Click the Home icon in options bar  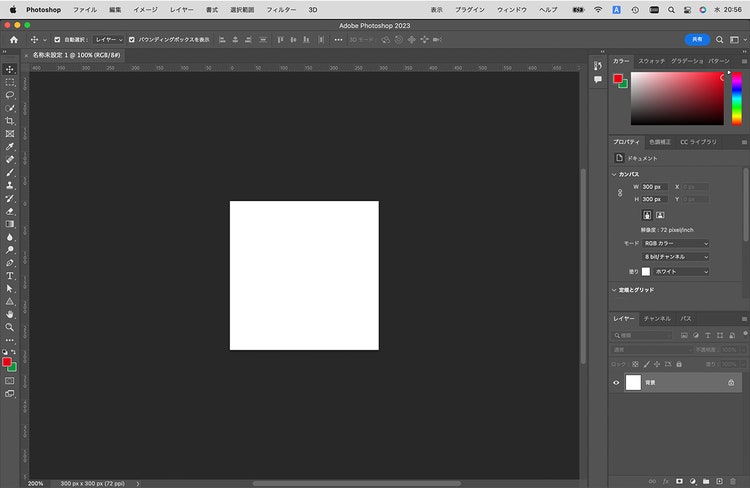click(x=14, y=40)
